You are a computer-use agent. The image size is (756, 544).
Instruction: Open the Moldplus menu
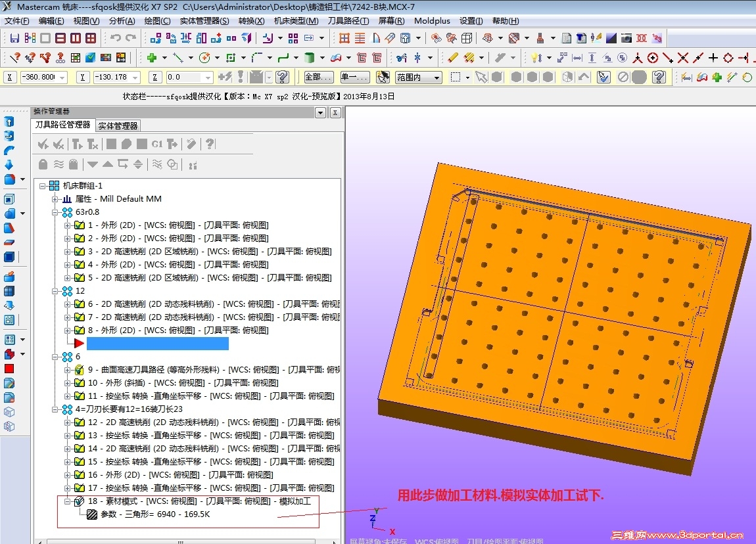tap(432, 21)
